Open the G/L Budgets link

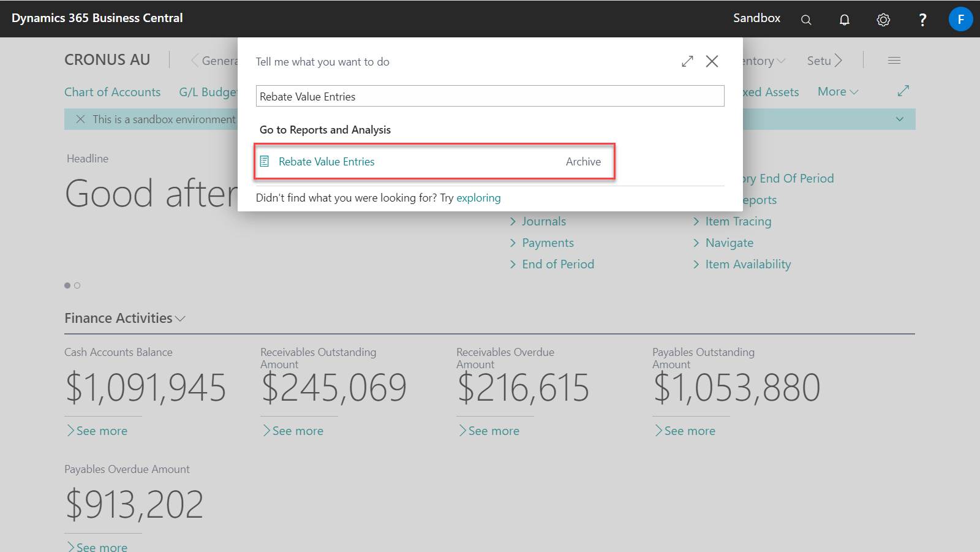(x=208, y=92)
